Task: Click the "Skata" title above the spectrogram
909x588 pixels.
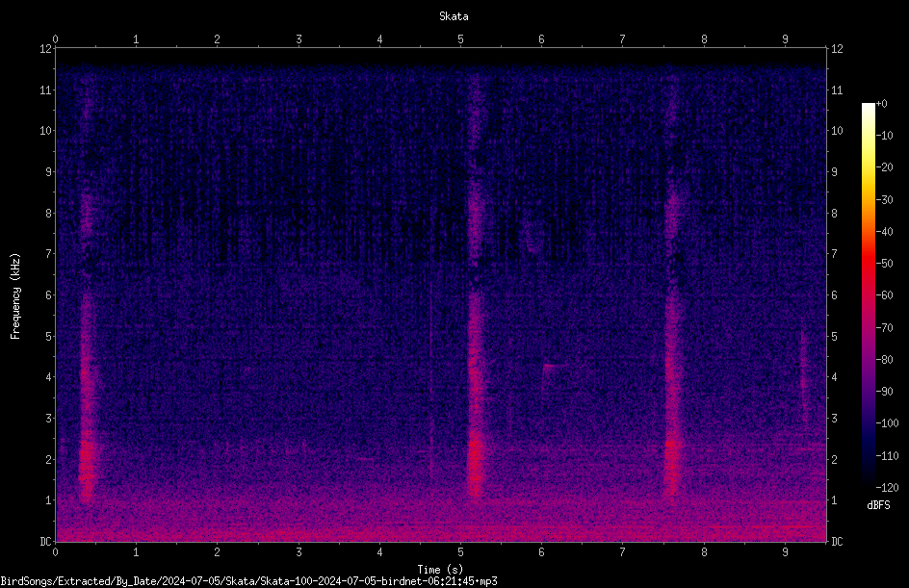Action: coord(454,16)
